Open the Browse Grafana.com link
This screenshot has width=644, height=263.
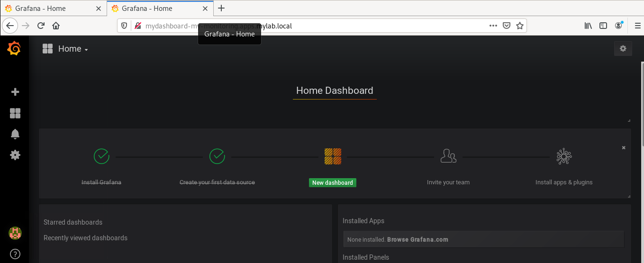click(x=417, y=239)
